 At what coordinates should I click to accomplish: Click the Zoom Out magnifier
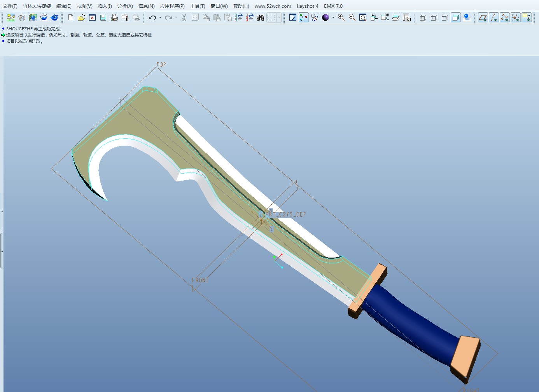coord(352,17)
